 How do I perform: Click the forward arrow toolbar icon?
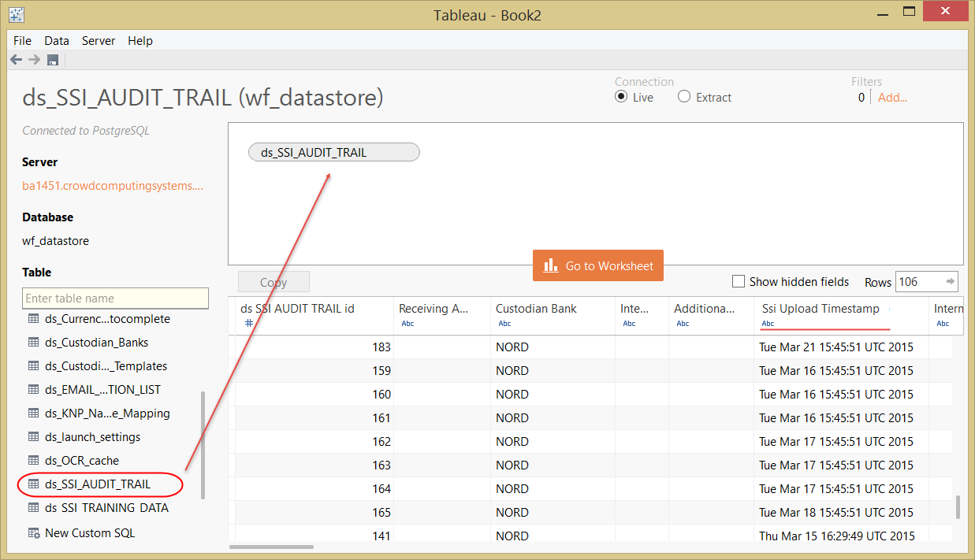(34, 60)
